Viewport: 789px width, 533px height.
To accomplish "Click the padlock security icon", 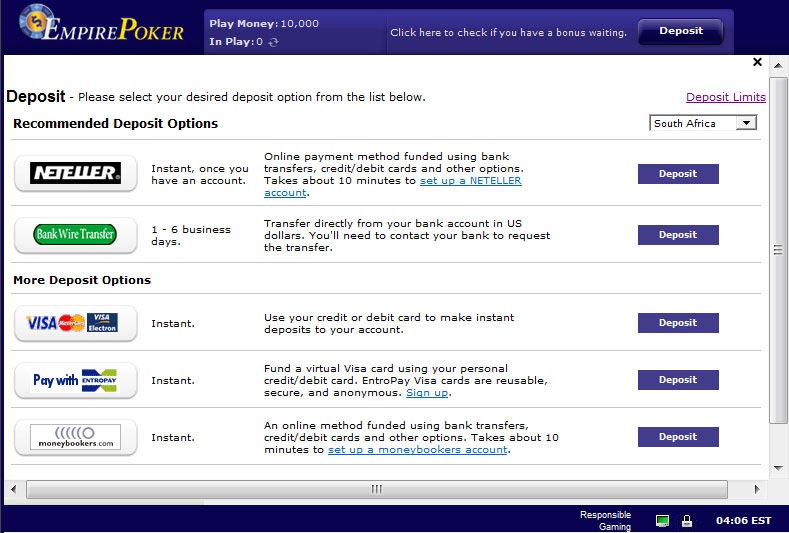I will (x=686, y=520).
